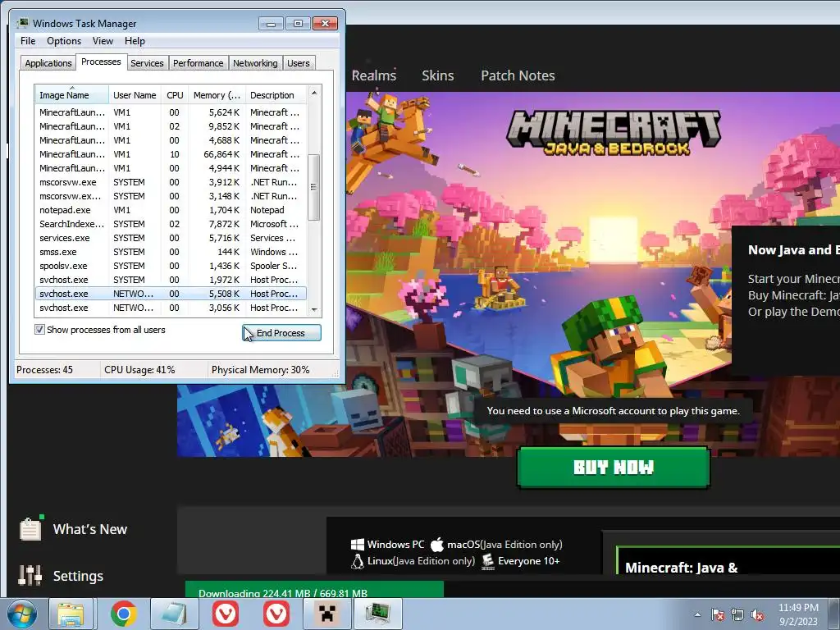This screenshot has height=630, width=840.
Task: Switch to the Minecraft Launcher taskbar icon
Action: coord(326,614)
